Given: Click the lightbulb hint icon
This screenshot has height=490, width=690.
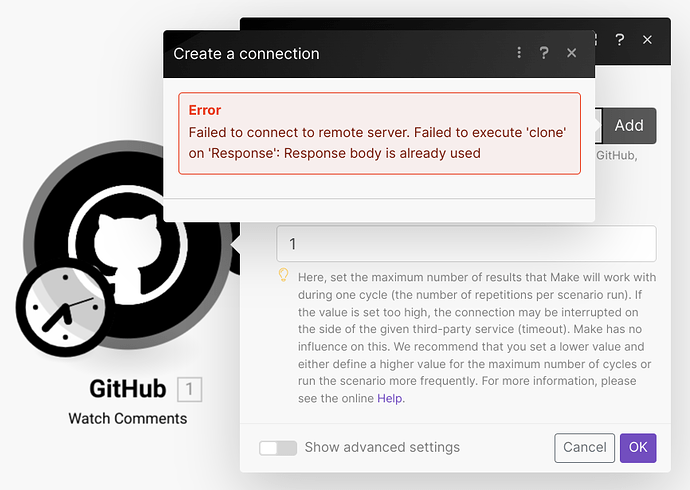Looking at the screenshot, I should click(x=283, y=275).
